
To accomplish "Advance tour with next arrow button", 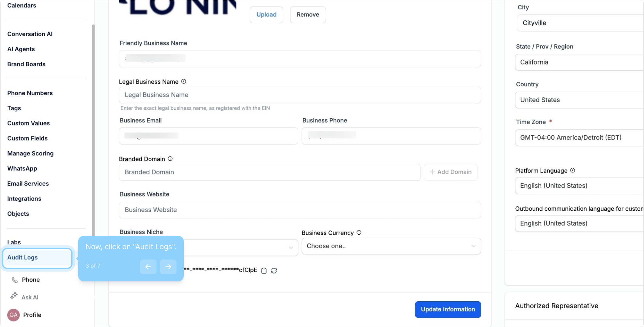I will (x=168, y=266).
